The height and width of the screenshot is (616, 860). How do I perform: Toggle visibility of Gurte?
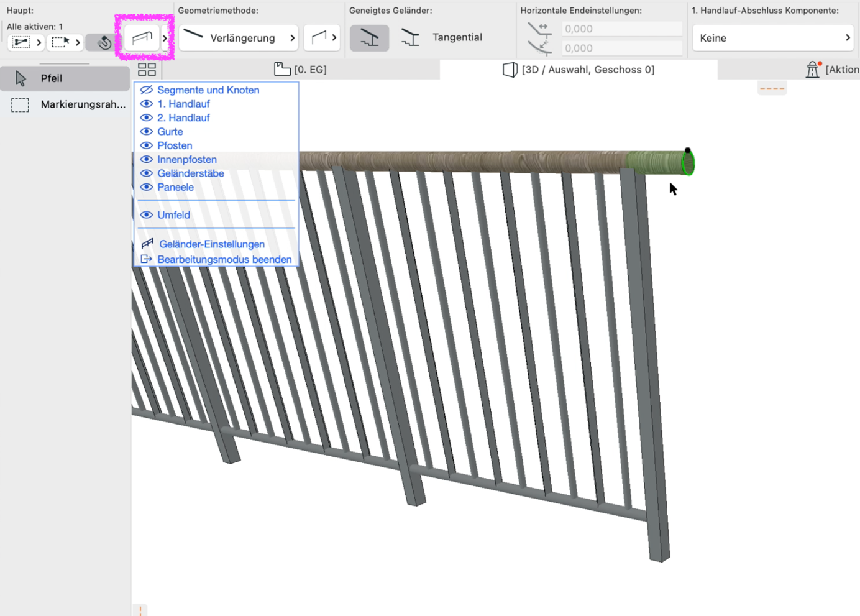(146, 132)
